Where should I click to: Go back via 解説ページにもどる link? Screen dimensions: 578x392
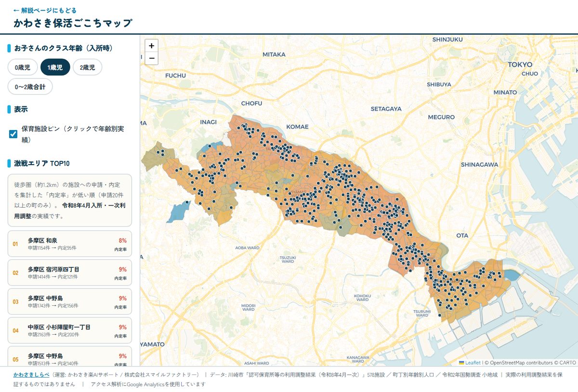coord(45,10)
